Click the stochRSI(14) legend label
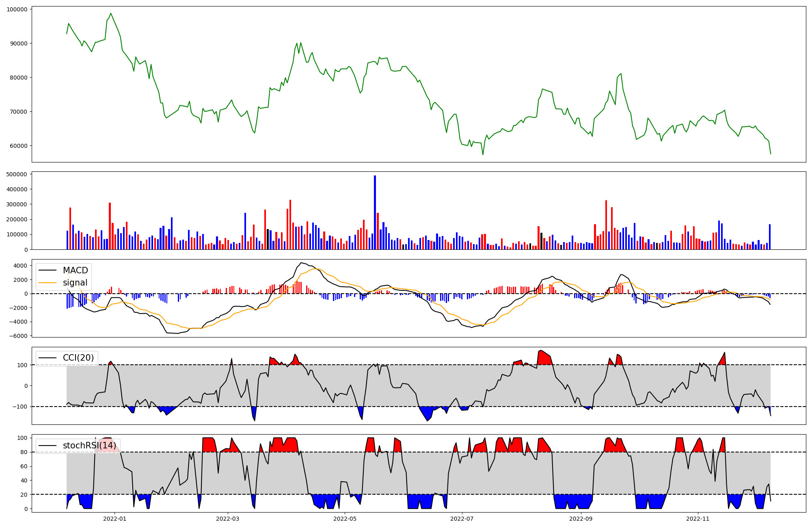812x528 pixels. click(x=89, y=446)
